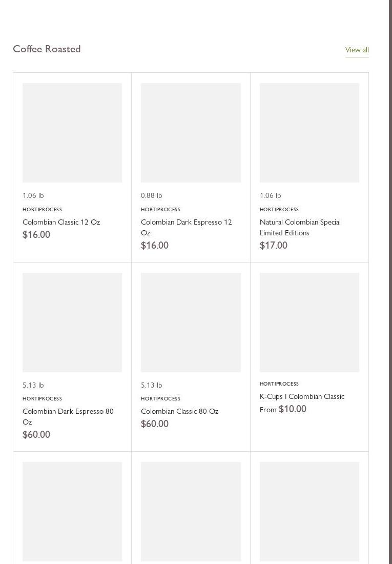Open the K-Cups I Colombian Classic title
The height and width of the screenshot is (564, 392).
point(302,396)
